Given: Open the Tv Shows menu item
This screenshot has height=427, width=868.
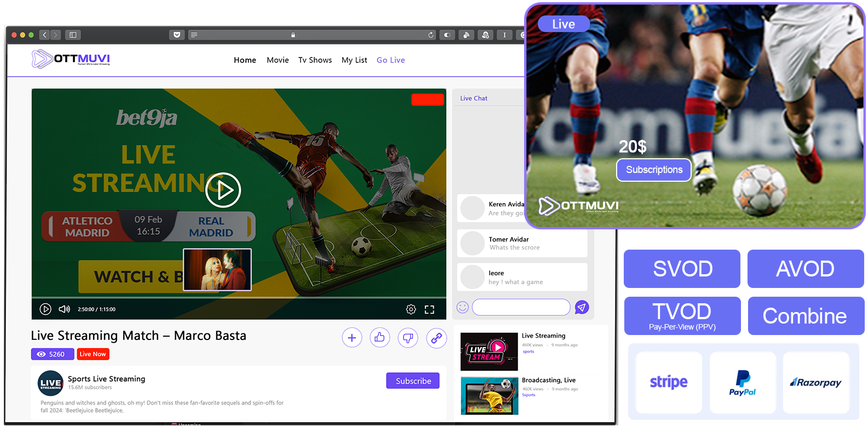Looking at the screenshot, I should coord(315,60).
